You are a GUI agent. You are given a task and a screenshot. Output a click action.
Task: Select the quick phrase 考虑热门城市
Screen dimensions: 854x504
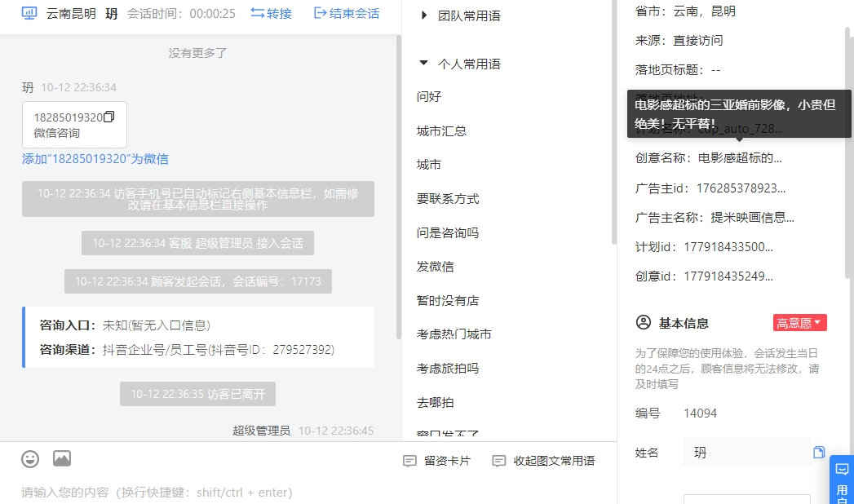tap(454, 334)
